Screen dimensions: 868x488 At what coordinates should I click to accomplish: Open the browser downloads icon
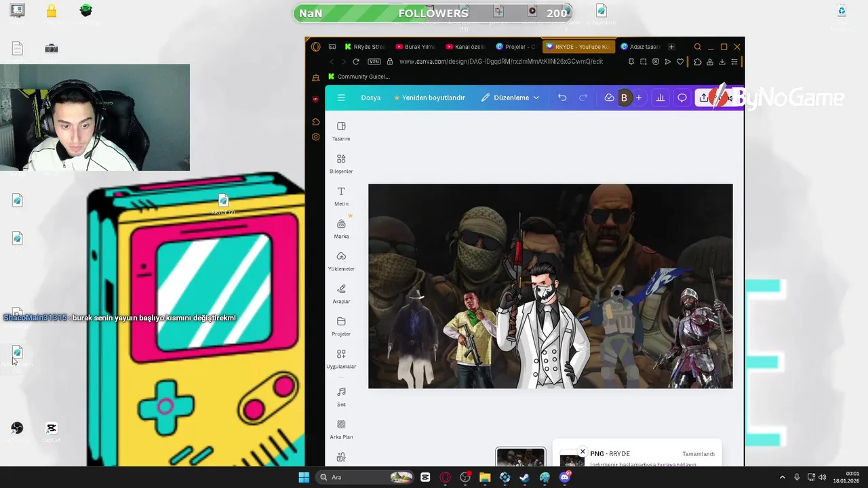tap(722, 62)
